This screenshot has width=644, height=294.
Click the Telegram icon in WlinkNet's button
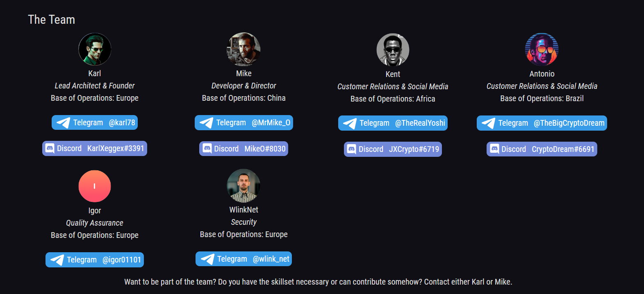click(x=207, y=259)
